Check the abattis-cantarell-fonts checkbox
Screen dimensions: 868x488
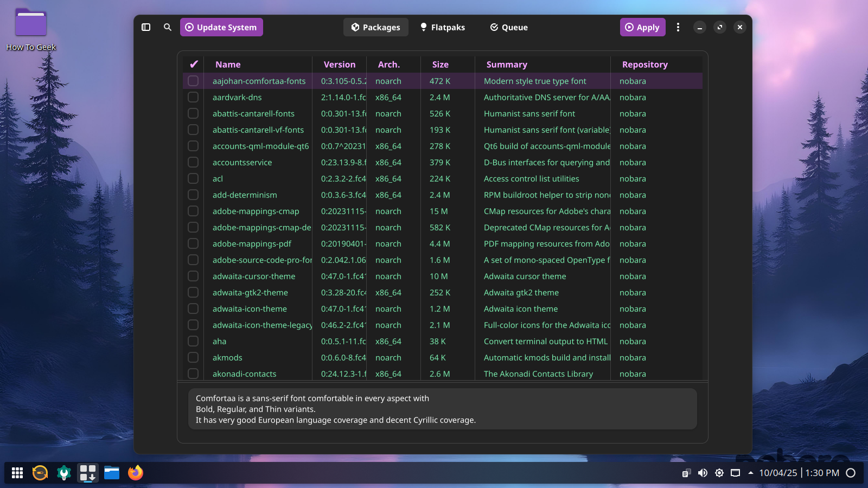coord(193,113)
